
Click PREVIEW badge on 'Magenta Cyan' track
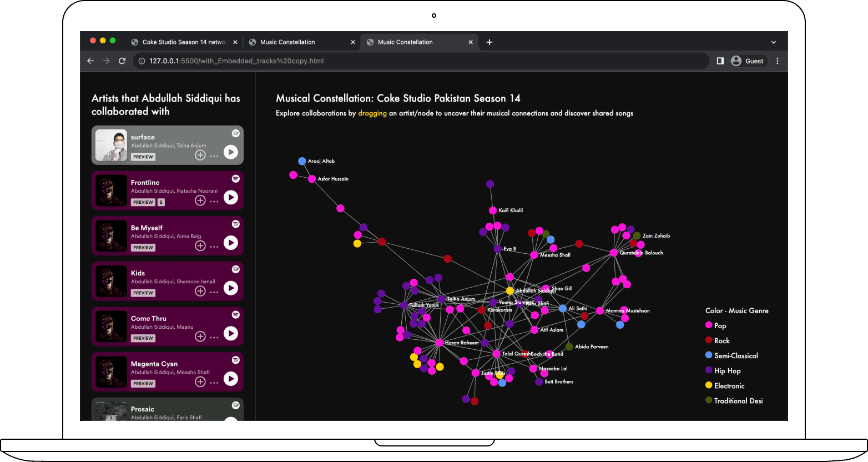click(143, 384)
